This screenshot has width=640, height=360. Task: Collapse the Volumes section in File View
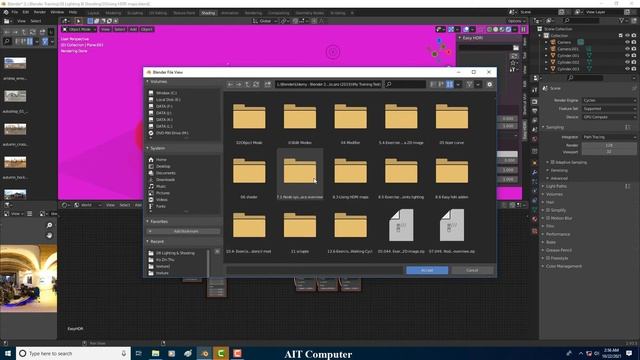point(158,82)
